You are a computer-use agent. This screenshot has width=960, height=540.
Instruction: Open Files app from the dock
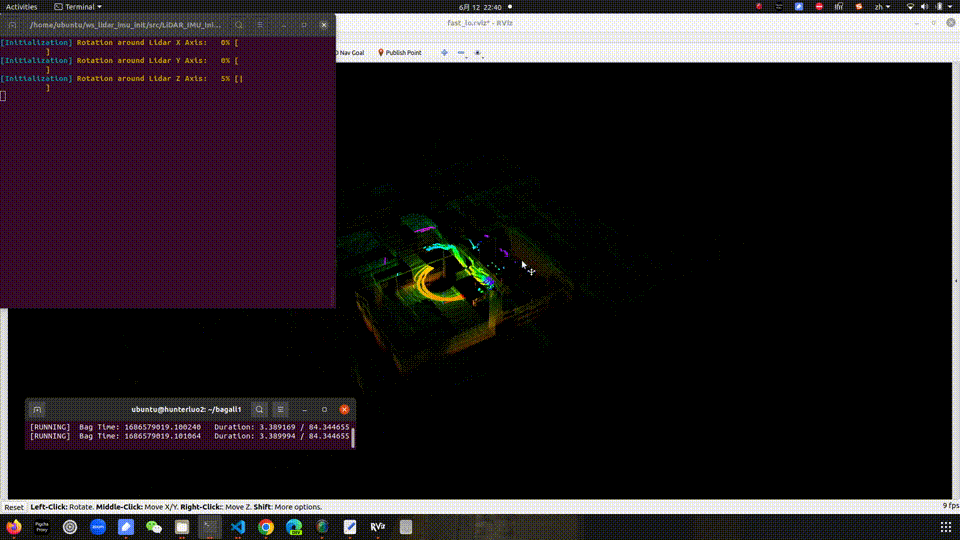click(x=182, y=527)
